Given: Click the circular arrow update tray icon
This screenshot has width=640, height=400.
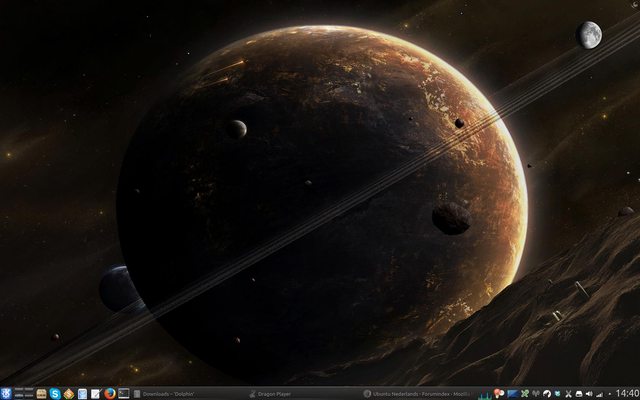Looking at the screenshot, I should 547,394.
